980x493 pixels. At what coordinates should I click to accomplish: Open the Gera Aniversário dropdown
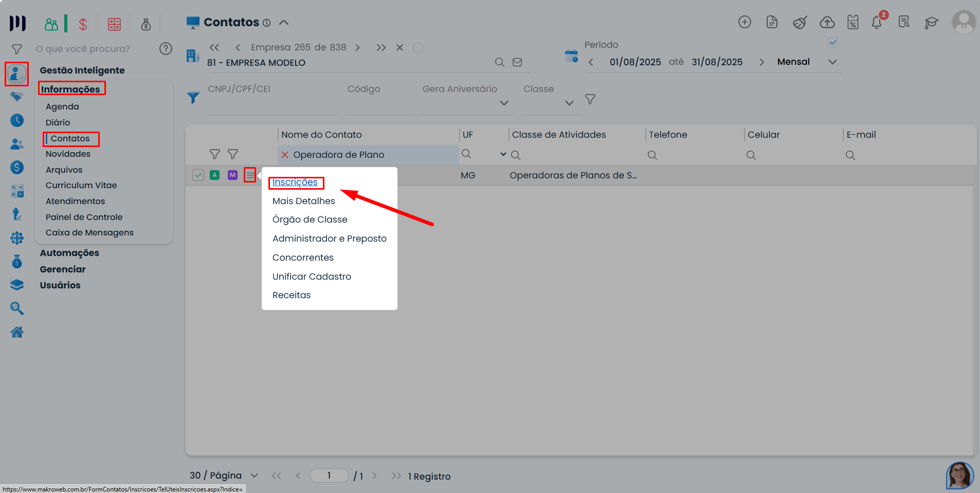(x=504, y=103)
